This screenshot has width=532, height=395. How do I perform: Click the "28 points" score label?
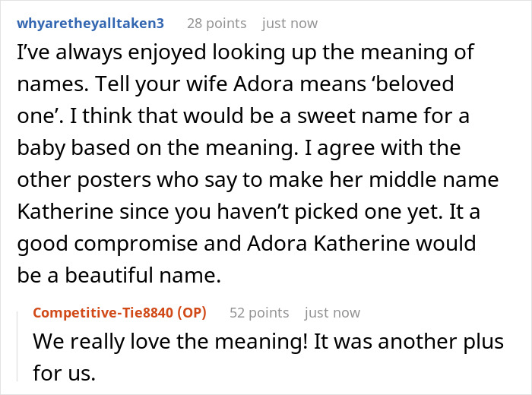tap(217, 24)
